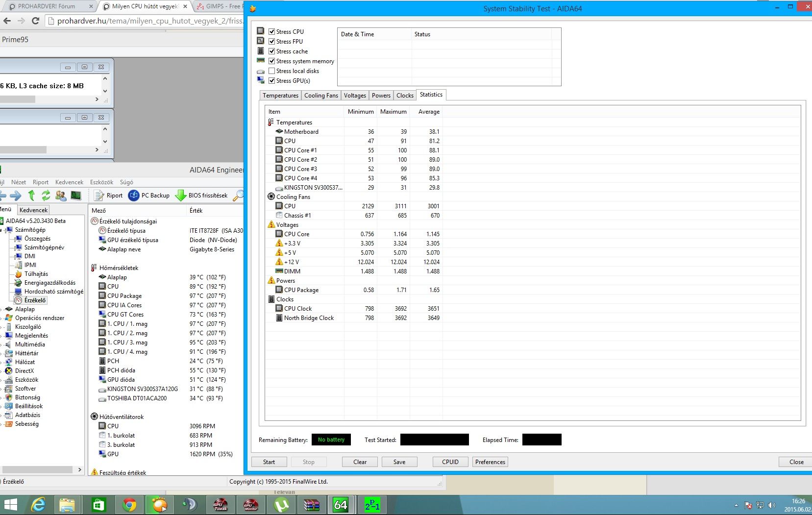Open Preferences in stability test
This screenshot has width=812, height=515.
(490, 462)
